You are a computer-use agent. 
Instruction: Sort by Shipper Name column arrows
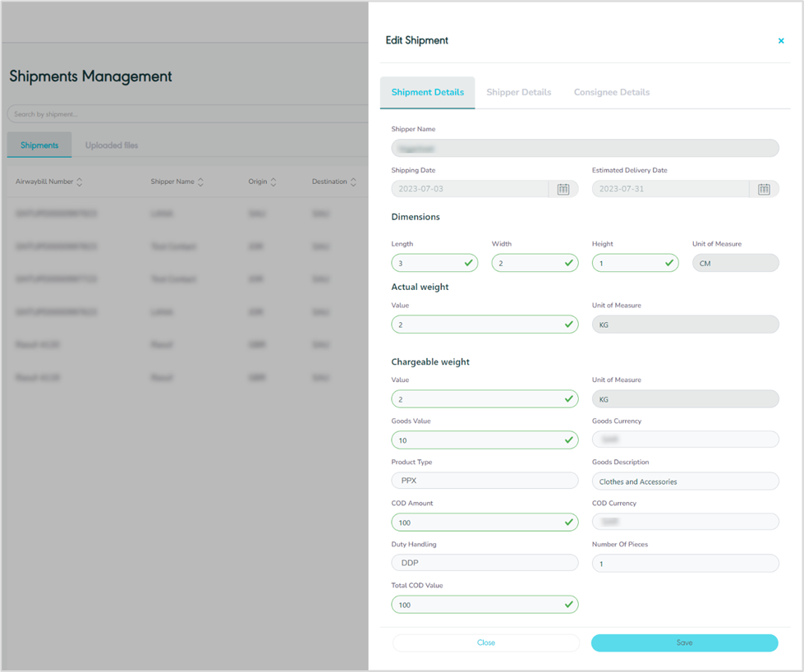200,182
